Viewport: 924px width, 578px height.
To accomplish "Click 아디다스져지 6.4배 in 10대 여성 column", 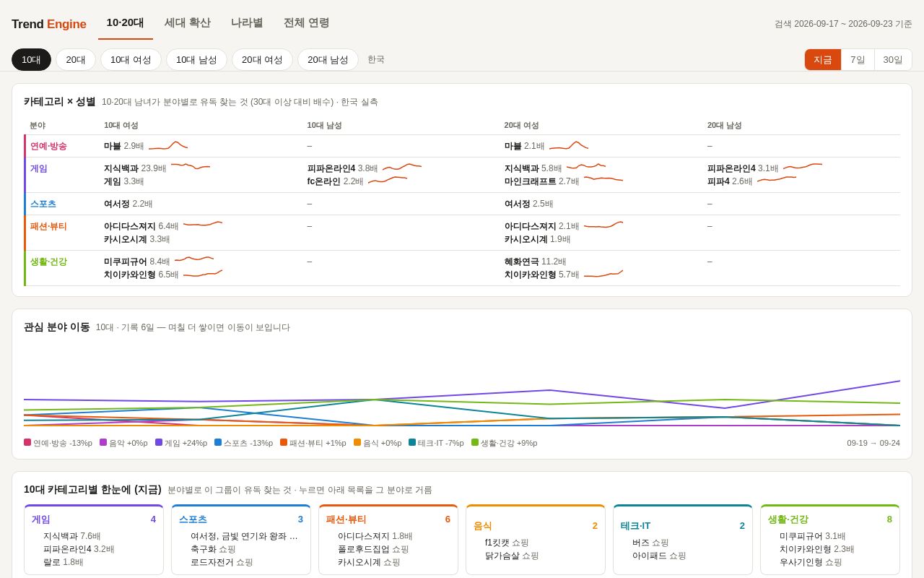I will click(141, 226).
